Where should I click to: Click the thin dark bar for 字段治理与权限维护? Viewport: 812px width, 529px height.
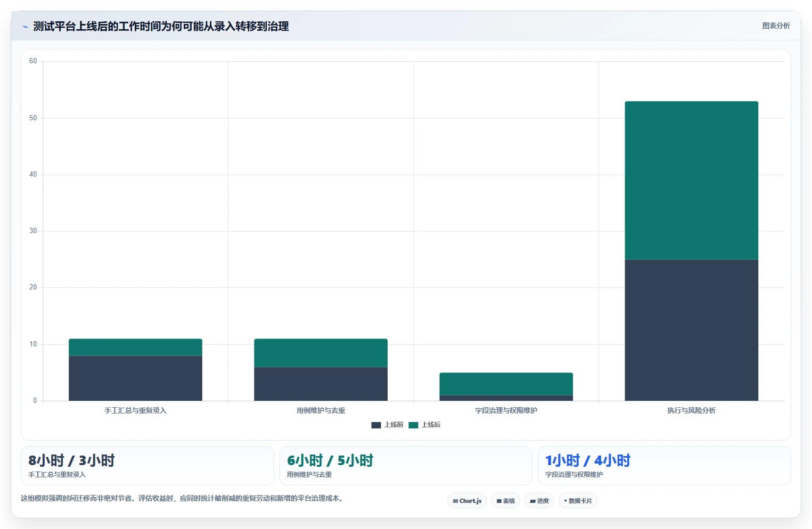[x=506, y=398]
